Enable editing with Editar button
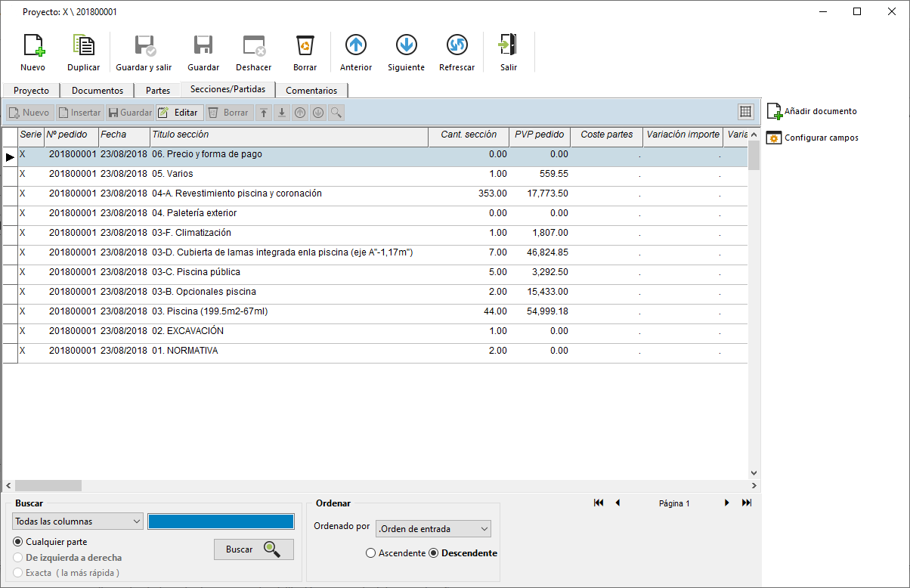The image size is (910, 588). (180, 113)
